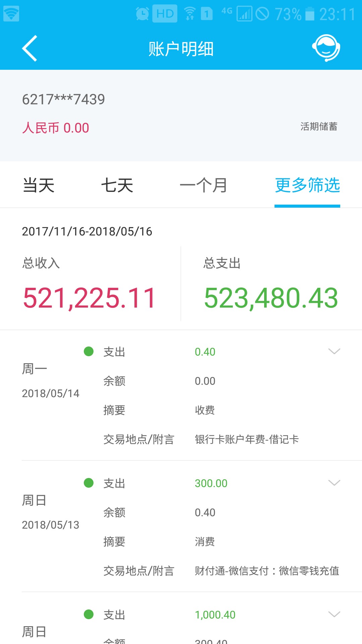Tap 财付通-微信支付：微信零钱充值 remark
Viewport: 362px width, 644px height.
click(267, 571)
